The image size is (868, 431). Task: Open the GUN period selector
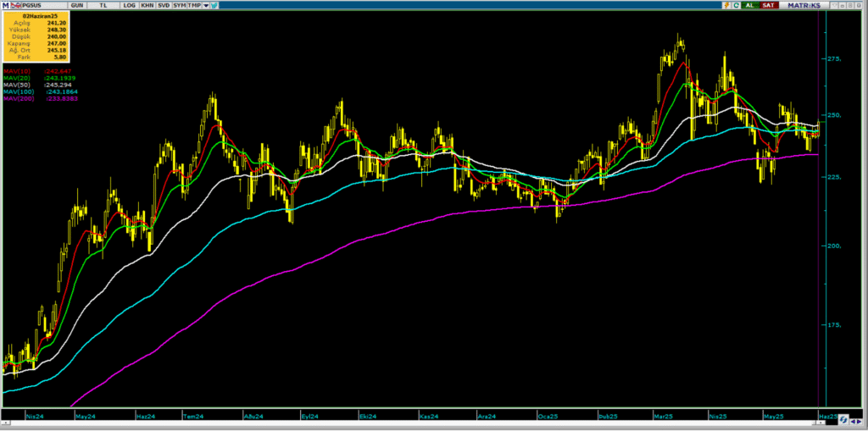tap(75, 5)
